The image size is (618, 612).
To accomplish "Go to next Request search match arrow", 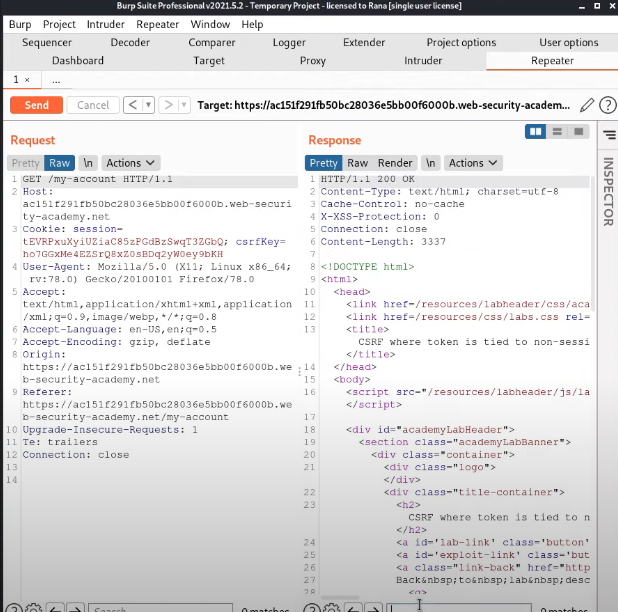I will pos(75,608).
